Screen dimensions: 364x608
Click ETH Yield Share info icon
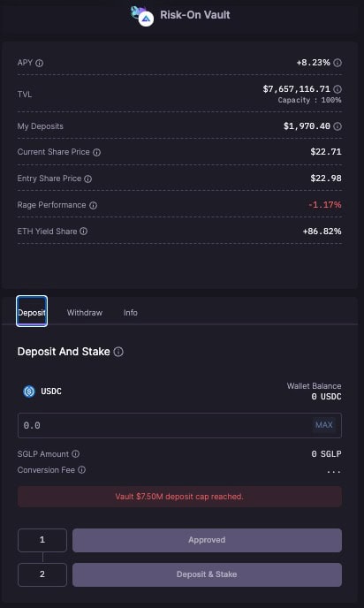(84, 232)
